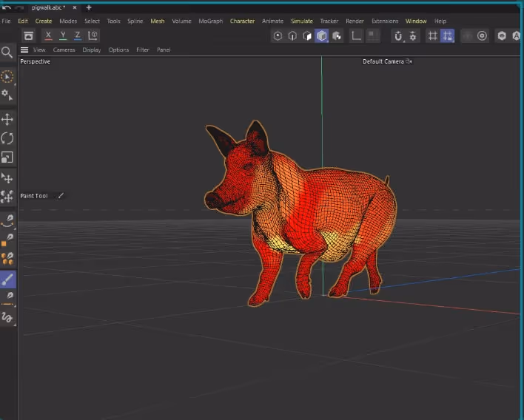
Task: Enable snapping magnet icon
Action: click(398, 35)
